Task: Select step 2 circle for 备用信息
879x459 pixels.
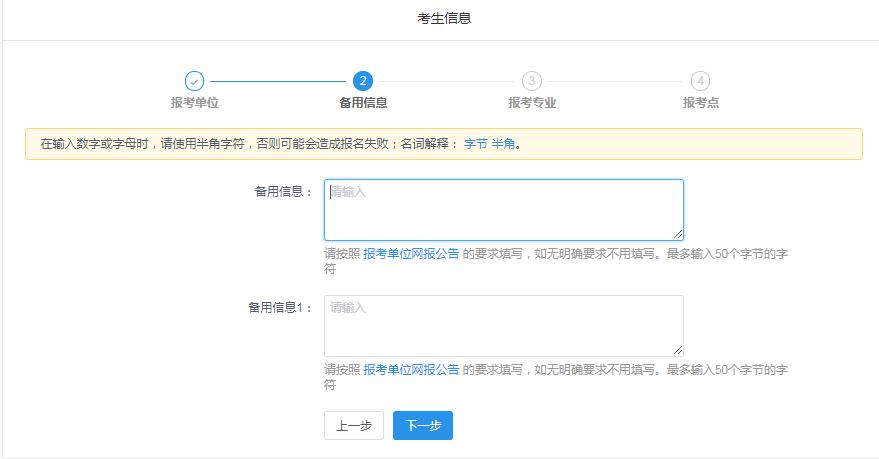Action: coord(363,81)
